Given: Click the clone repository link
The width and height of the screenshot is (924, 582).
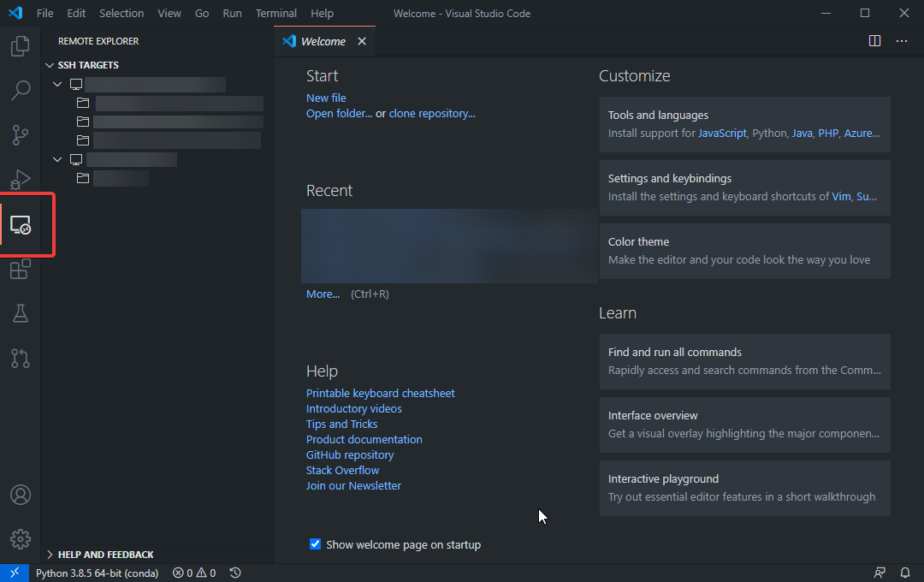Looking at the screenshot, I should click(x=432, y=113).
